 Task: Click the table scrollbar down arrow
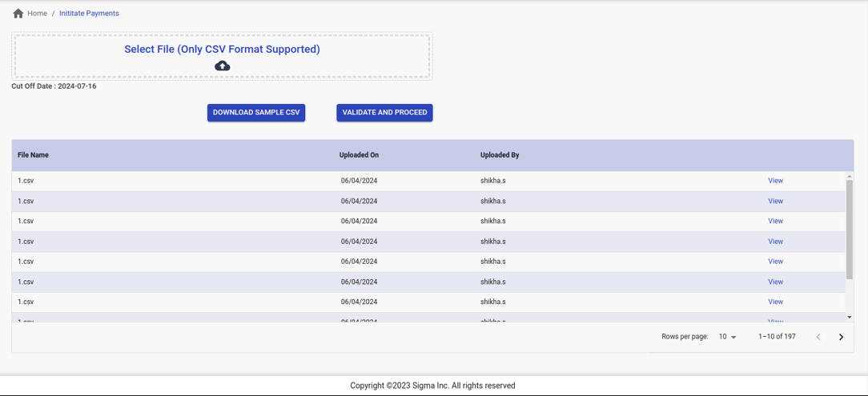[x=850, y=317]
